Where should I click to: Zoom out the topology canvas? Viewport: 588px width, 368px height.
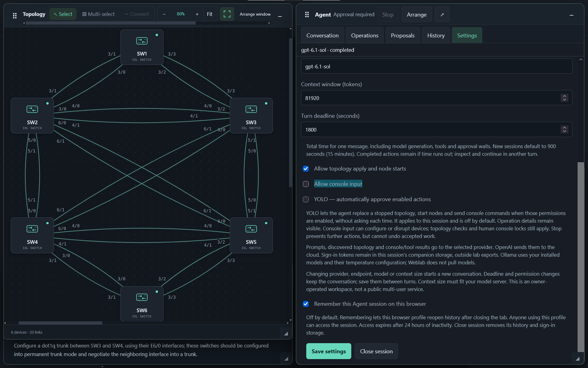click(x=164, y=14)
